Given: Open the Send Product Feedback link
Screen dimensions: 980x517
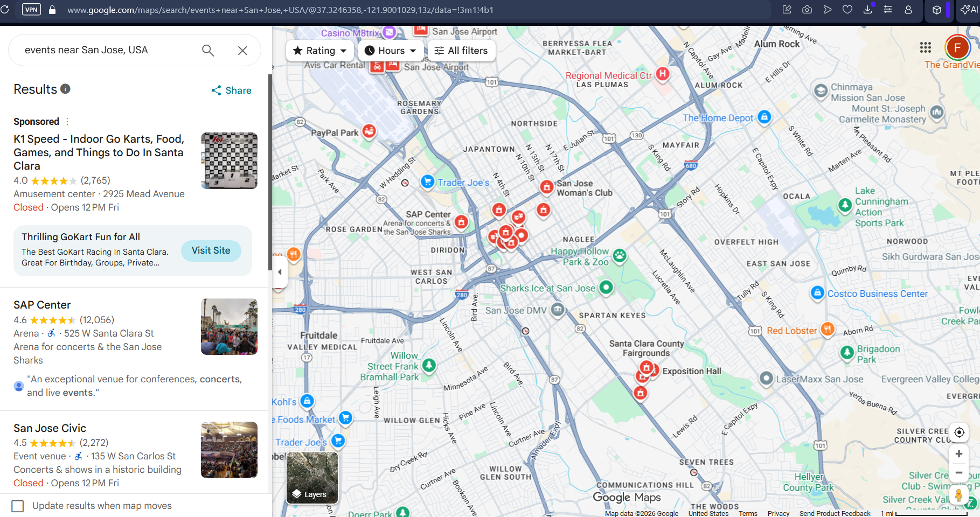Looking at the screenshot, I should tap(835, 513).
